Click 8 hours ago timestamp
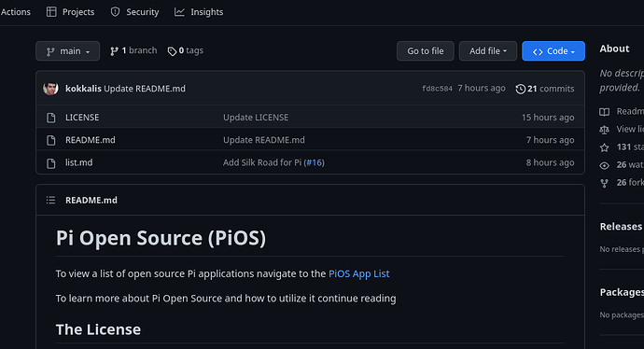This screenshot has width=644, height=349. pos(551,162)
